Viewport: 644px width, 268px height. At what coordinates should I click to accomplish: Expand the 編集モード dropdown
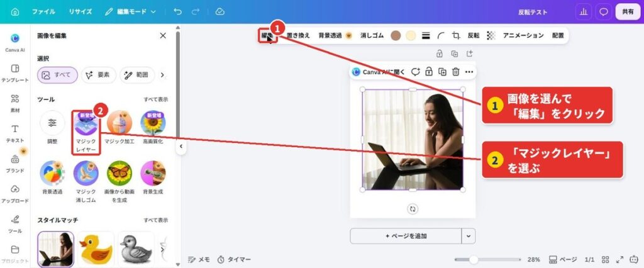coord(131,12)
